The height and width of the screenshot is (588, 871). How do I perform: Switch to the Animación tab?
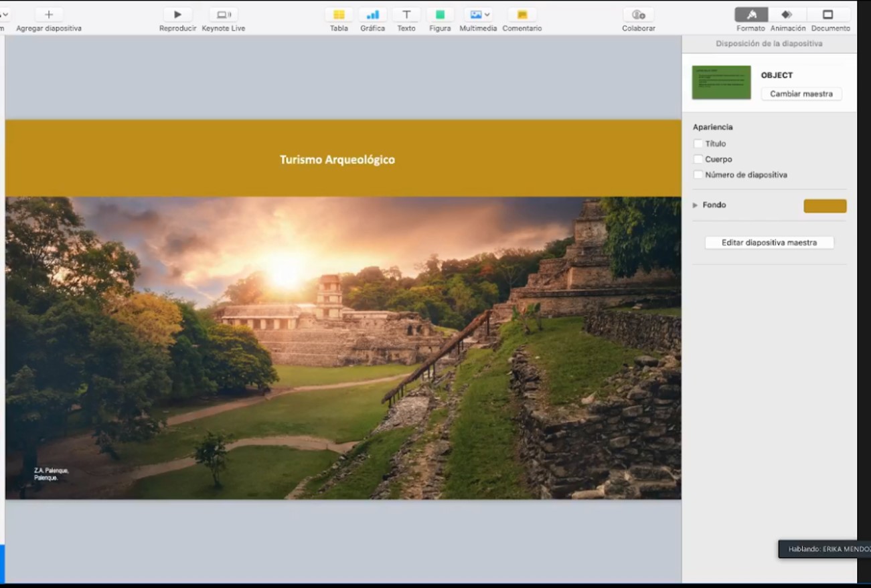click(x=787, y=15)
